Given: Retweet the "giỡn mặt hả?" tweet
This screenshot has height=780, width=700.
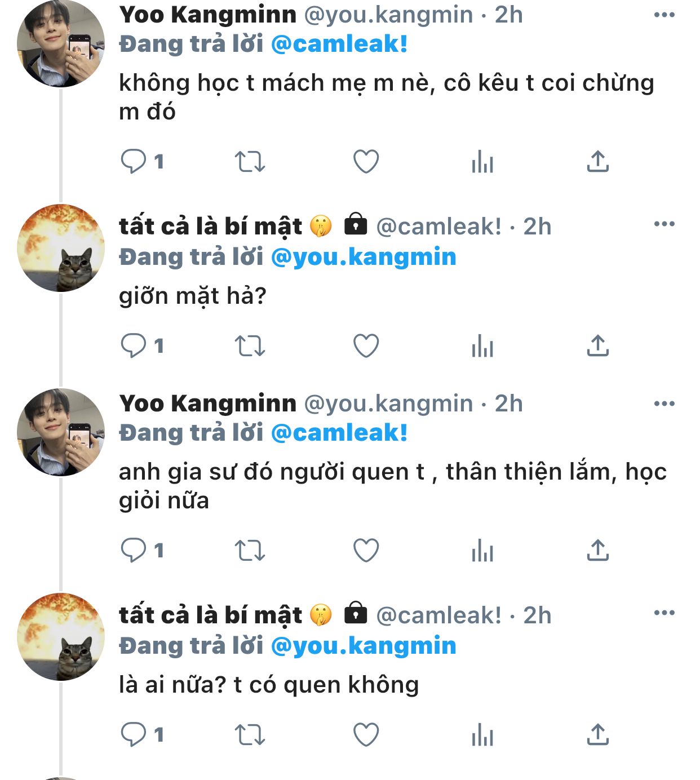Looking at the screenshot, I should 250,346.
